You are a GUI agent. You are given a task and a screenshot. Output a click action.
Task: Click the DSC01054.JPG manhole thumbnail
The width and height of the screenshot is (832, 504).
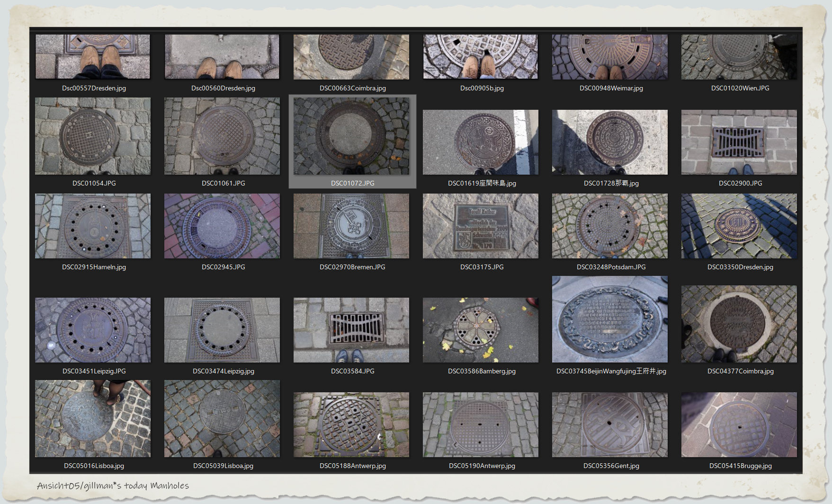pos(93,136)
